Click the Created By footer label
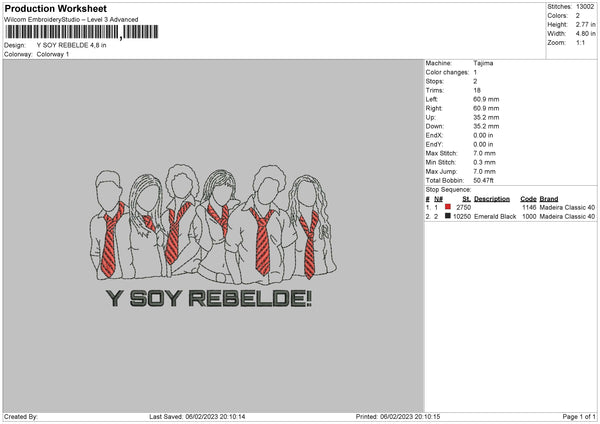This screenshot has width=600, height=424. [x=21, y=417]
